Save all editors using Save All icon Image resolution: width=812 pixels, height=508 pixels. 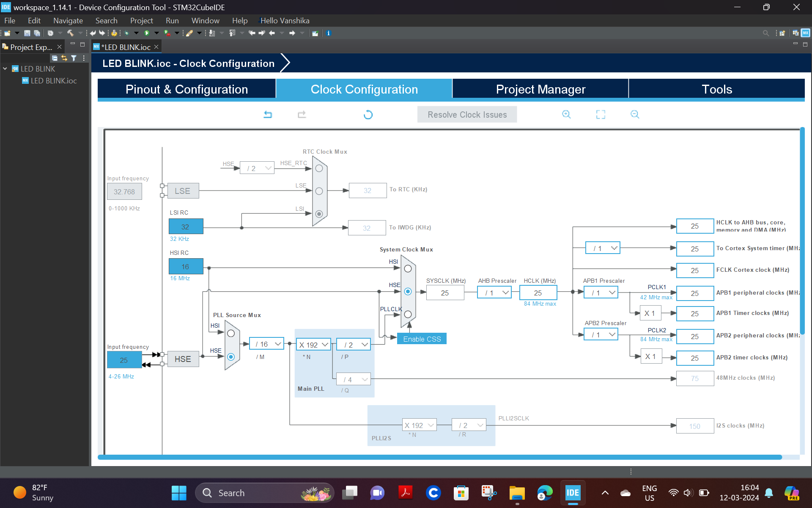coord(37,33)
